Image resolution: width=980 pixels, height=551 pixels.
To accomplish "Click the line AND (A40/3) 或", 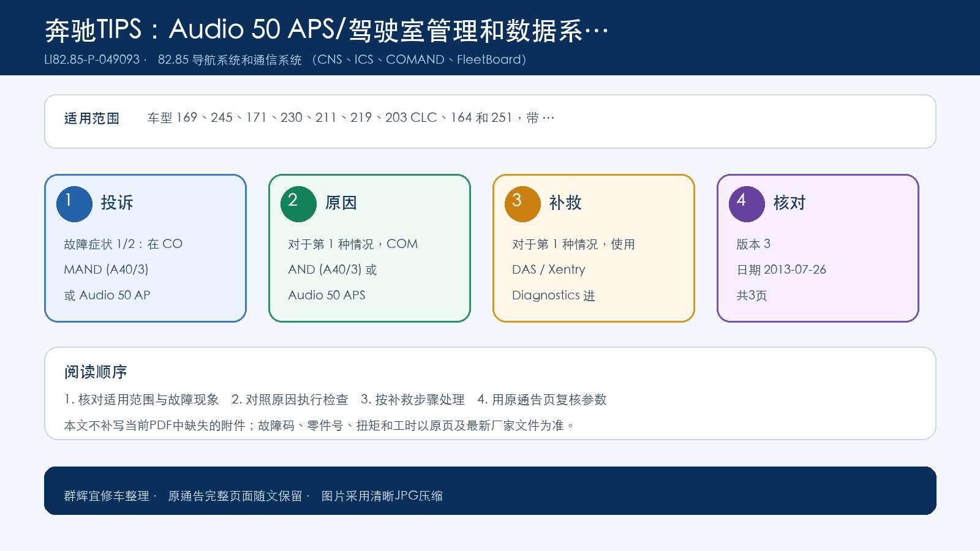I will click(x=333, y=269).
